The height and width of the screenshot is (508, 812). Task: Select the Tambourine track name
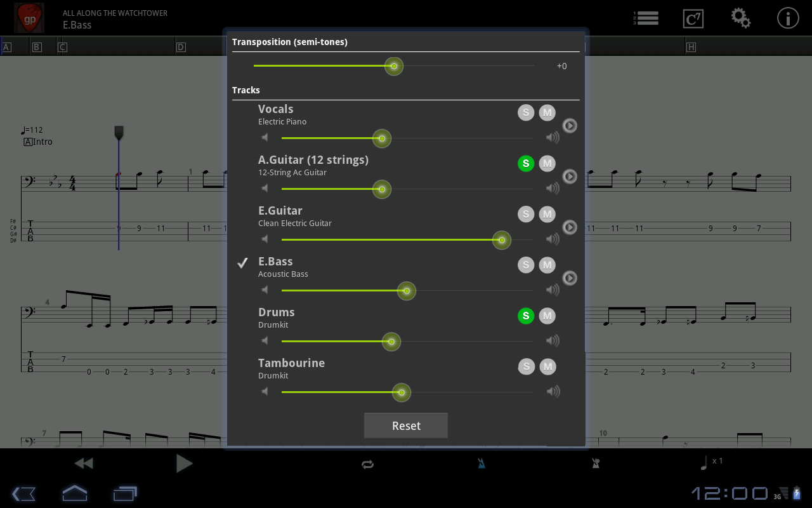click(x=291, y=363)
